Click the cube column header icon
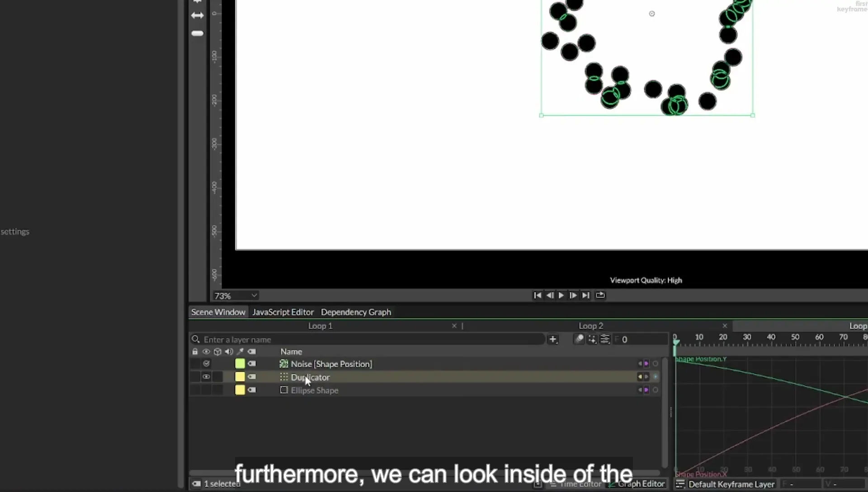 pos(217,351)
